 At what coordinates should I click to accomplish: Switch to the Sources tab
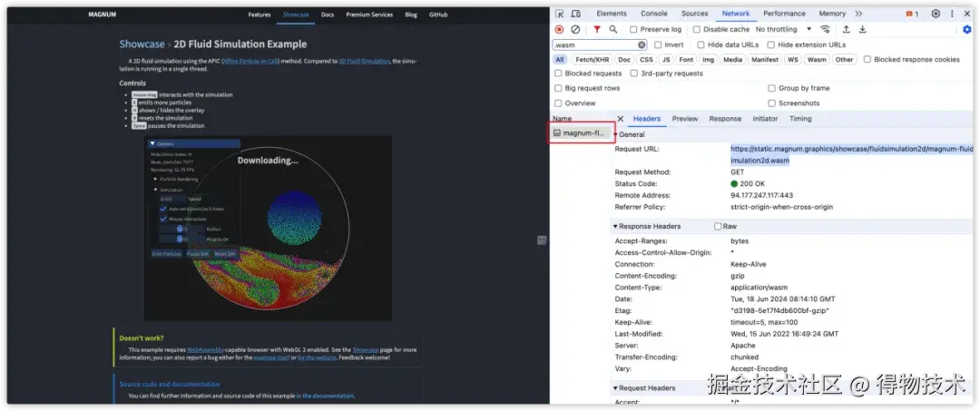(x=694, y=14)
